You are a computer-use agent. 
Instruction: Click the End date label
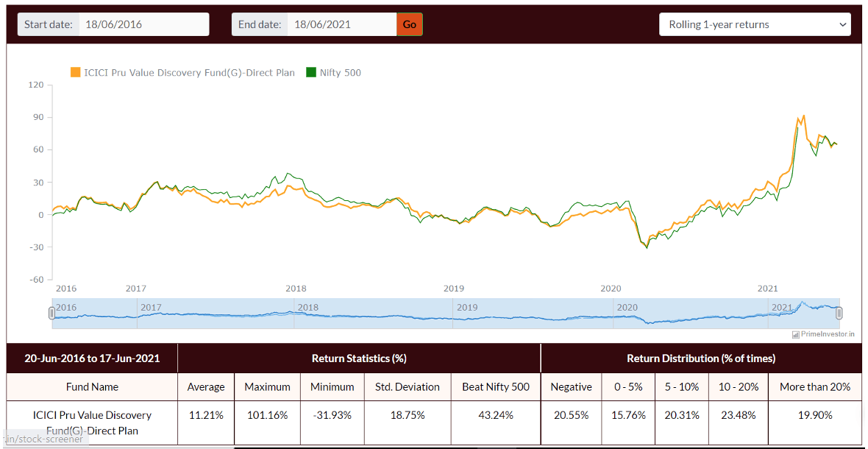[260, 24]
